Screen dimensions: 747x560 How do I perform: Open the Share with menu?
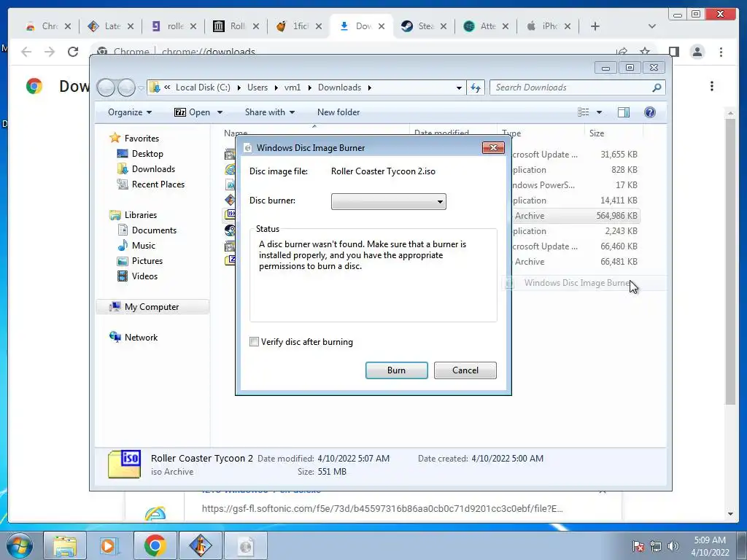click(270, 112)
